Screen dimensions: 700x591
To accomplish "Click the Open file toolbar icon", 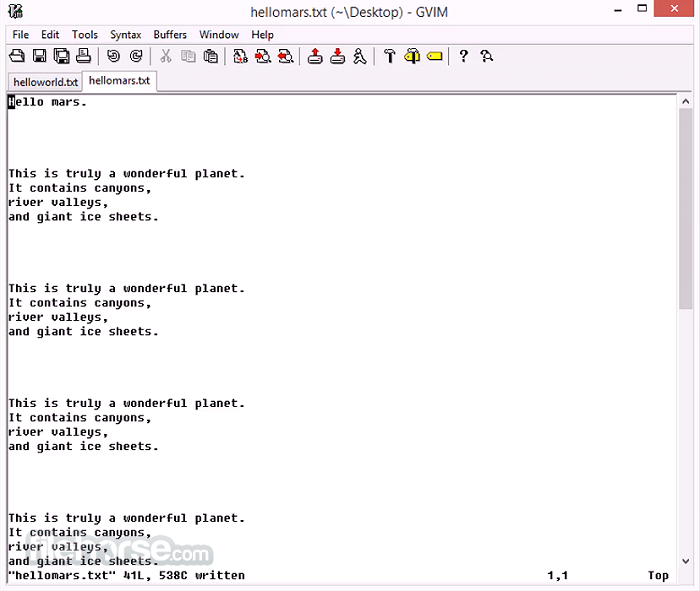I will 18,57.
